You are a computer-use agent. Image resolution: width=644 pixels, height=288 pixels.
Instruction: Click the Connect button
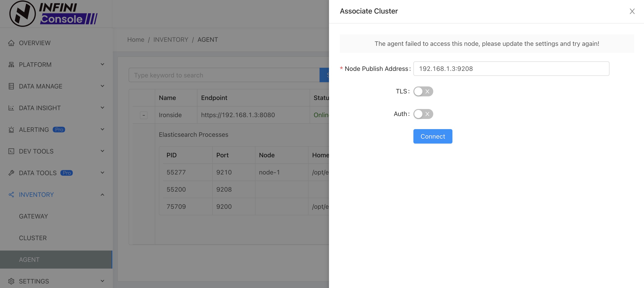pos(433,136)
